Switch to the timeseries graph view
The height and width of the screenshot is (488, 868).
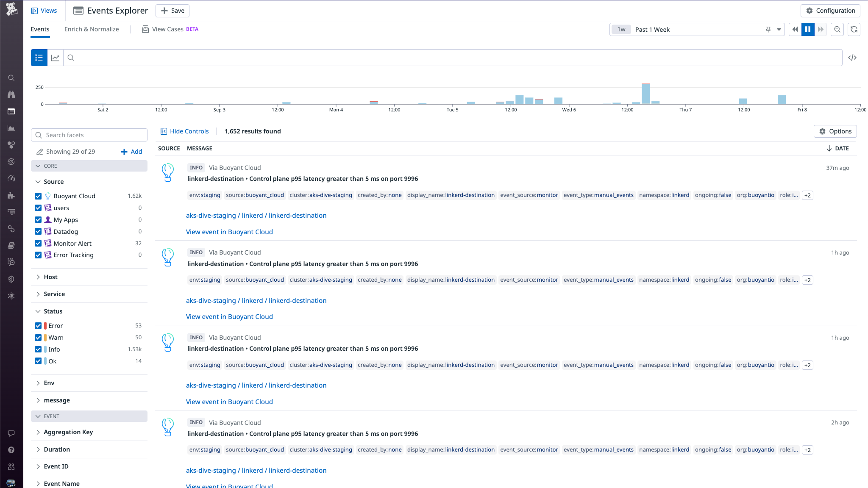click(x=55, y=57)
